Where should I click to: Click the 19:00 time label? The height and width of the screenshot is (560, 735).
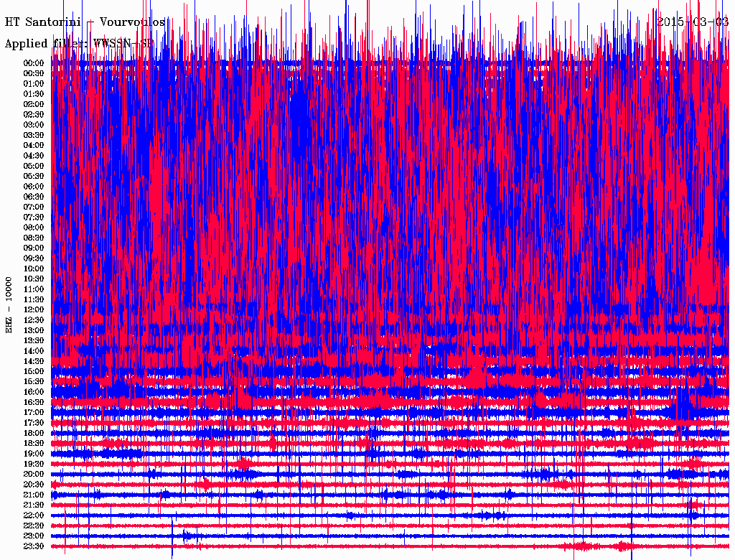pyautogui.click(x=34, y=454)
